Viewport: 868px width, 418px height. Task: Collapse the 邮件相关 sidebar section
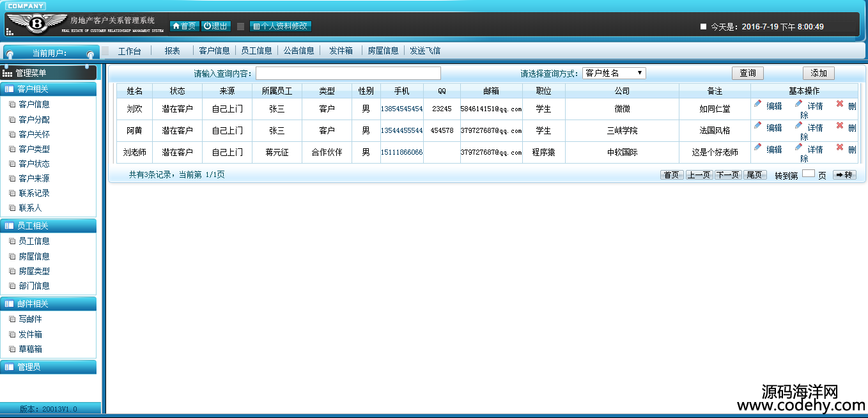(x=49, y=304)
